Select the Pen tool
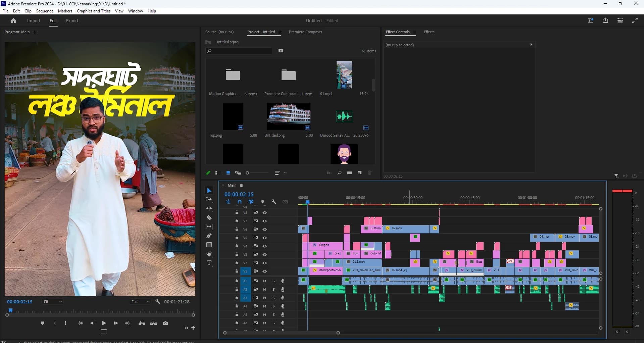644x343 pixels. click(209, 236)
